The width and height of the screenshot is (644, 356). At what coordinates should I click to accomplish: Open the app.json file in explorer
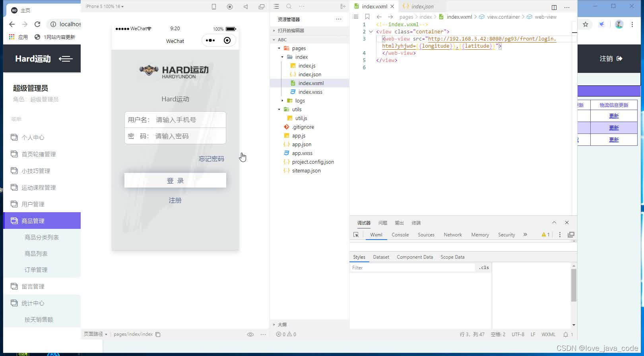pyautogui.click(x=302, y=145)
